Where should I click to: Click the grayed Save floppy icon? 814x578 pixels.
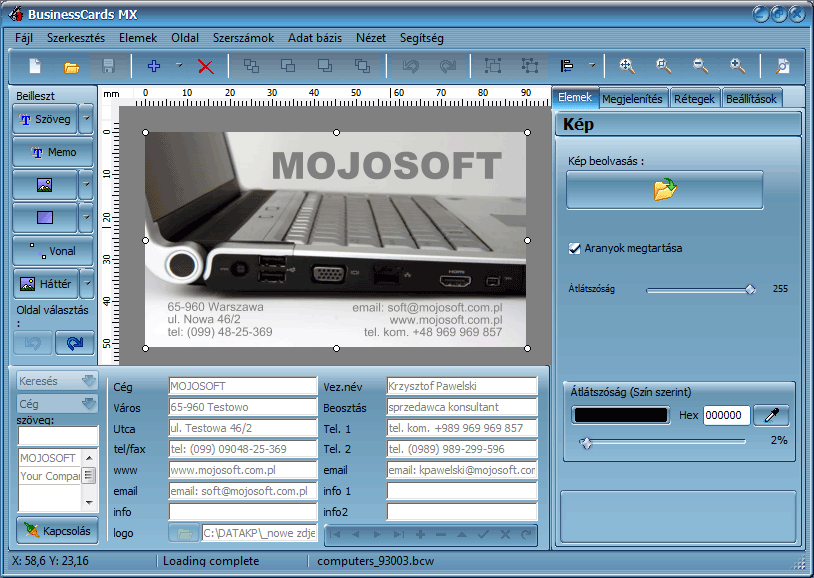pos(108,66)
